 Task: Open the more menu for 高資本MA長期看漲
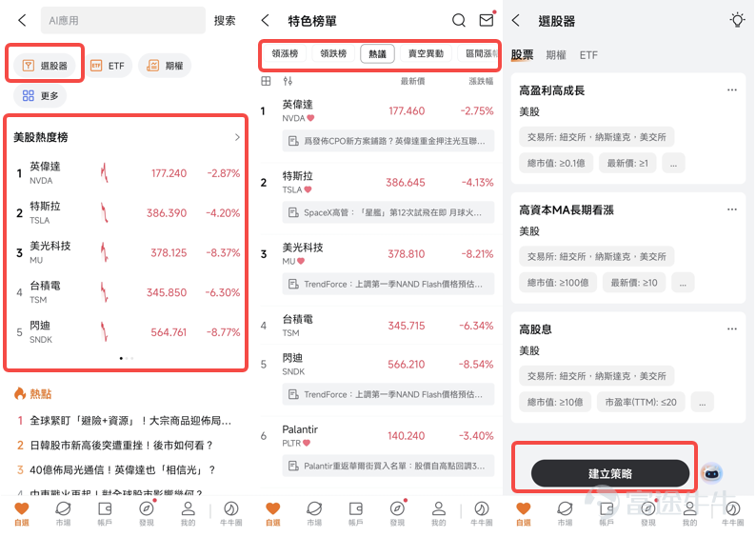732,209
